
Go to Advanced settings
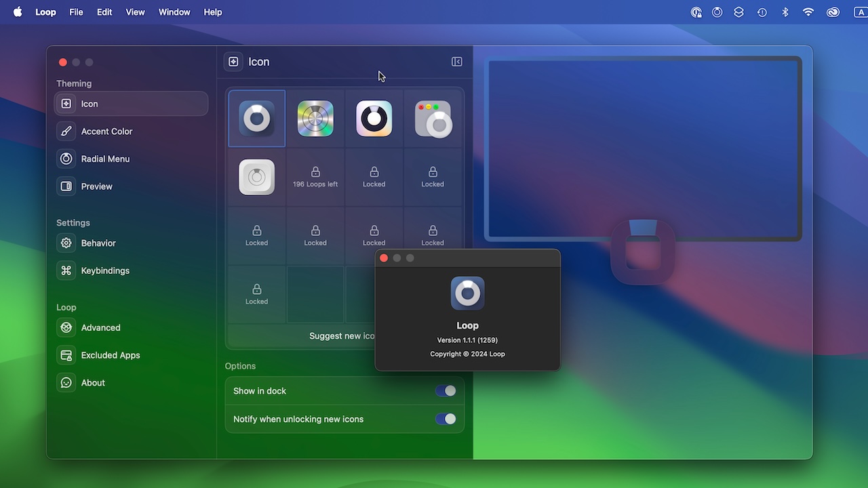click(131, 327)
